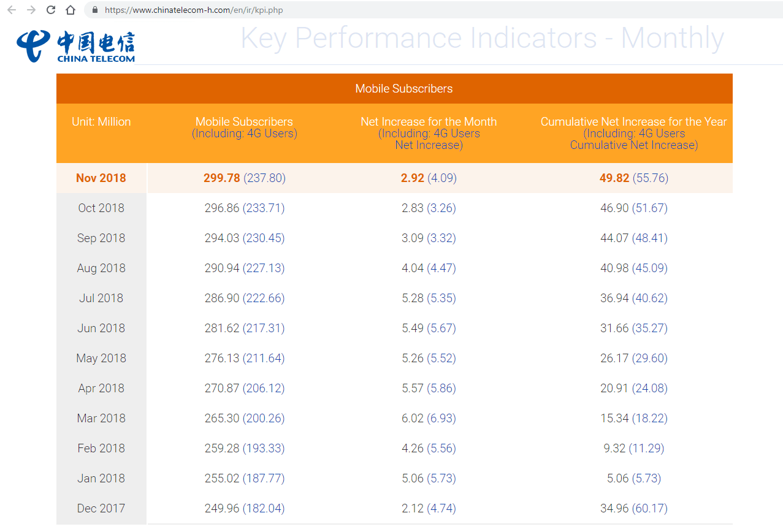The width and height of the screenshot is (783, 532).
Task: Click the Unit: Million header cell
Action: pyautogui.click(x=101, y=122)
